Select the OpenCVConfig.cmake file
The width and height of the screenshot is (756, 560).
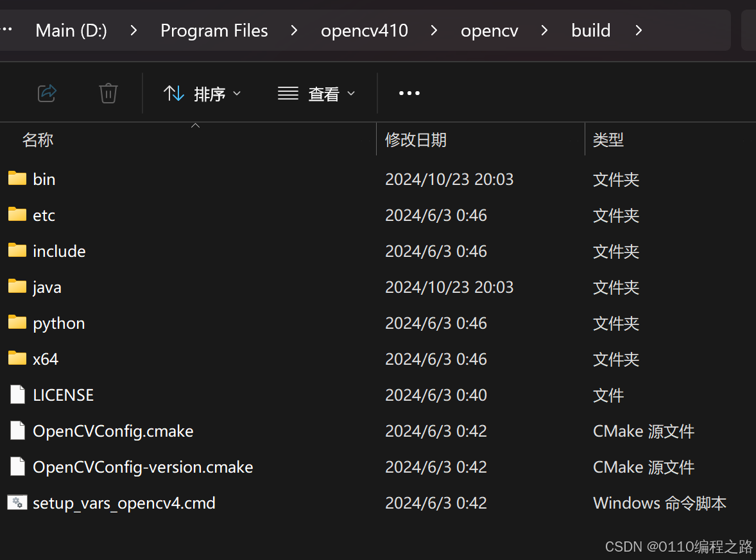tap(113, 430)
